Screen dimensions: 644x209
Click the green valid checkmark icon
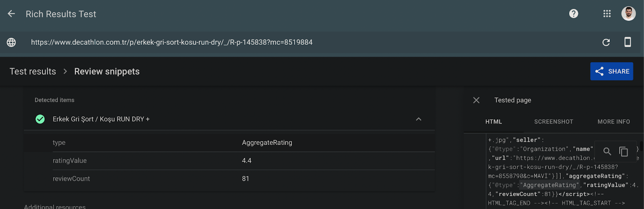coord(40,119)
